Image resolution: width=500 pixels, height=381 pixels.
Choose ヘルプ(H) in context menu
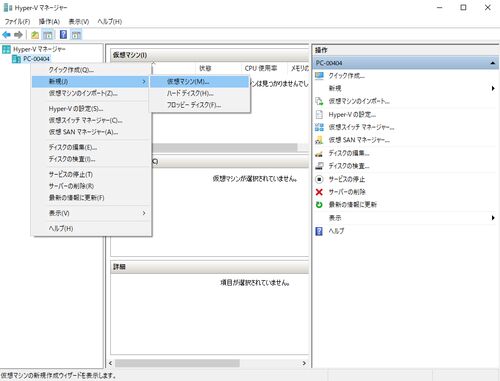pos(91,228)
